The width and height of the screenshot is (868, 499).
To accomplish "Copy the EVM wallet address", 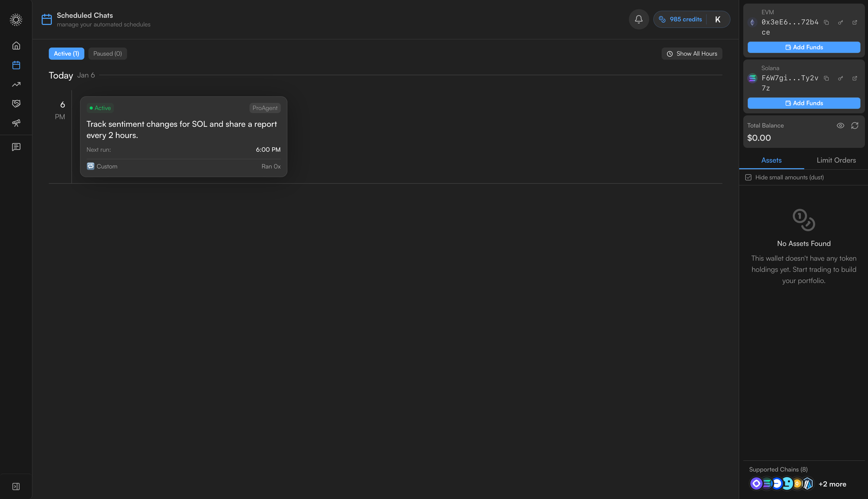I will 826,23.
